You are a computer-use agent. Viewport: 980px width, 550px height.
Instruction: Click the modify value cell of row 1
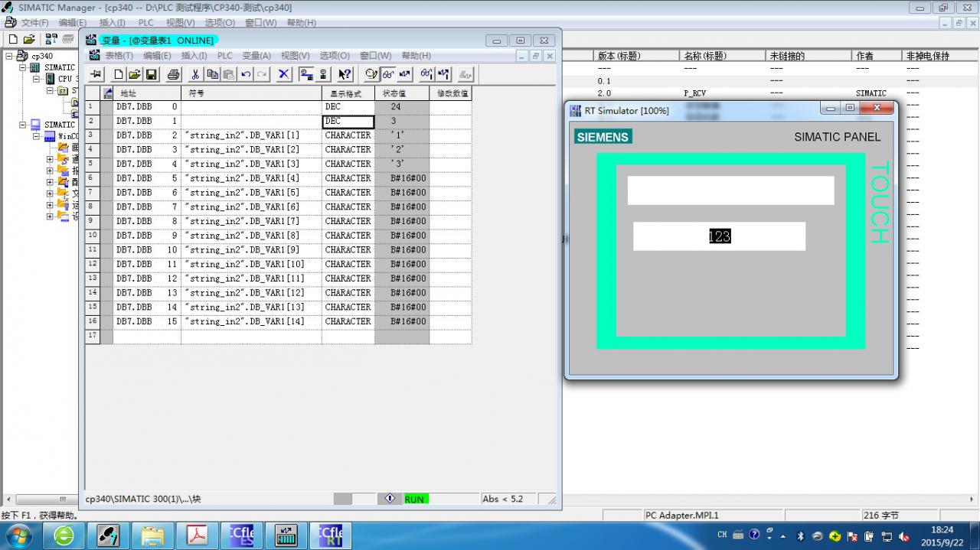[x=450, y=107]
